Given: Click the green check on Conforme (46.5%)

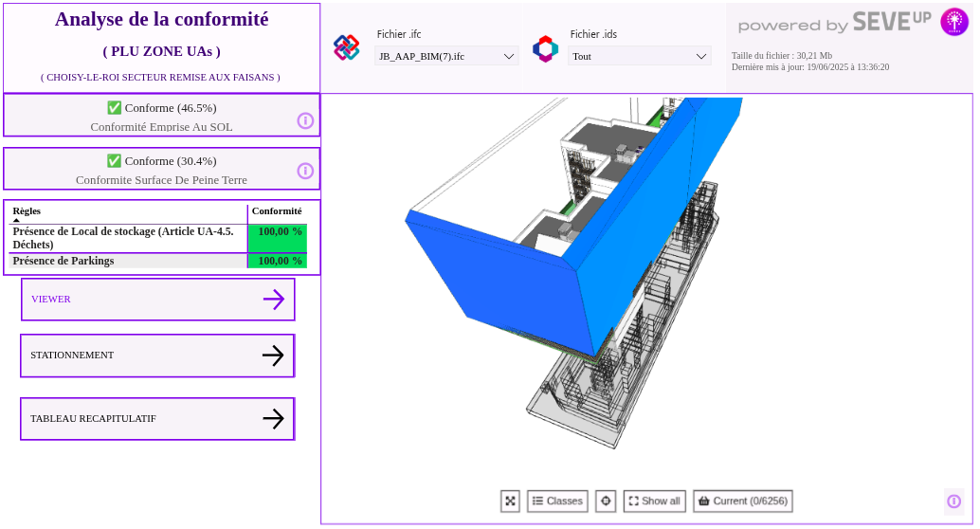Looking at the screenshot, I should [x=114, y=108].
